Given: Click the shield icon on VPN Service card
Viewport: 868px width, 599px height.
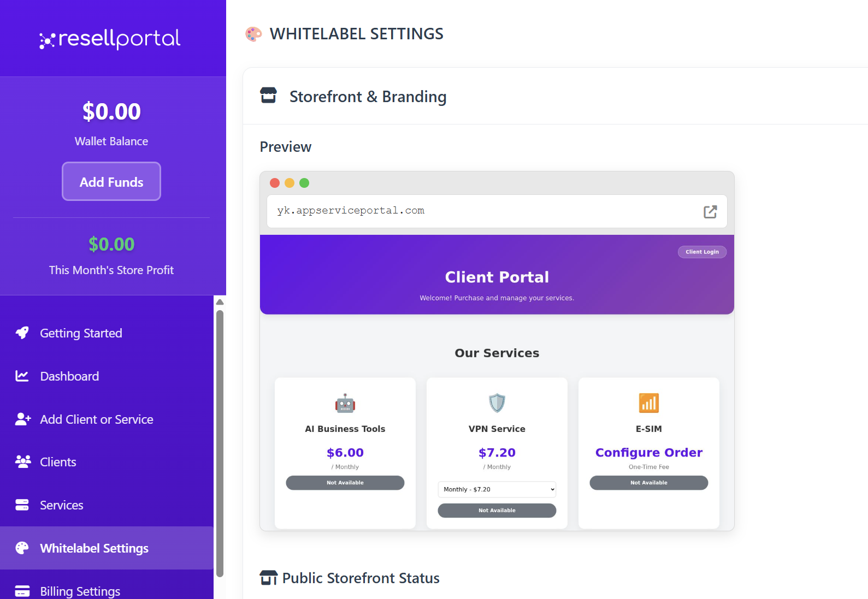Looking at the screenshot, I should click(x=497, y=404).
